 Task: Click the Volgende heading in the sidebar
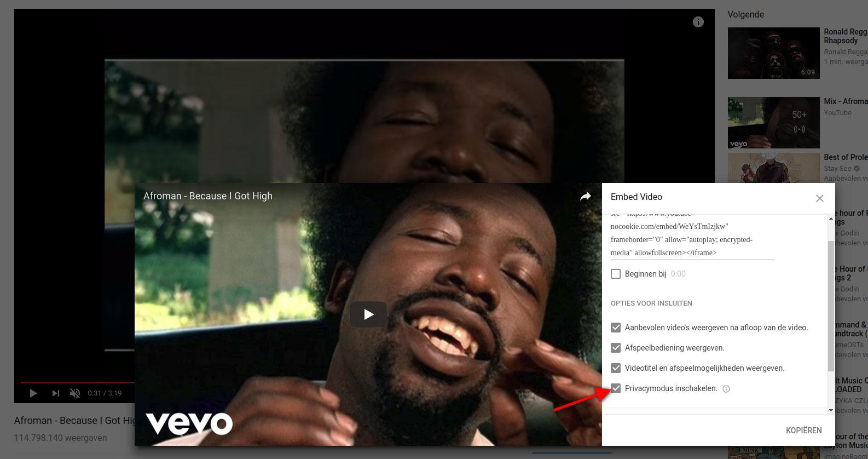(745, 14)
